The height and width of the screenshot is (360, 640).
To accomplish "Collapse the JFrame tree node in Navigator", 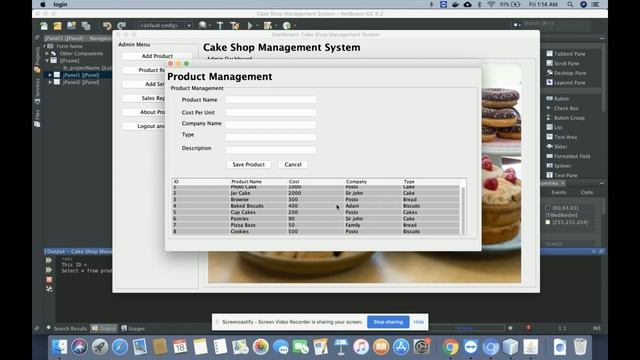I will tap(47, 60).
